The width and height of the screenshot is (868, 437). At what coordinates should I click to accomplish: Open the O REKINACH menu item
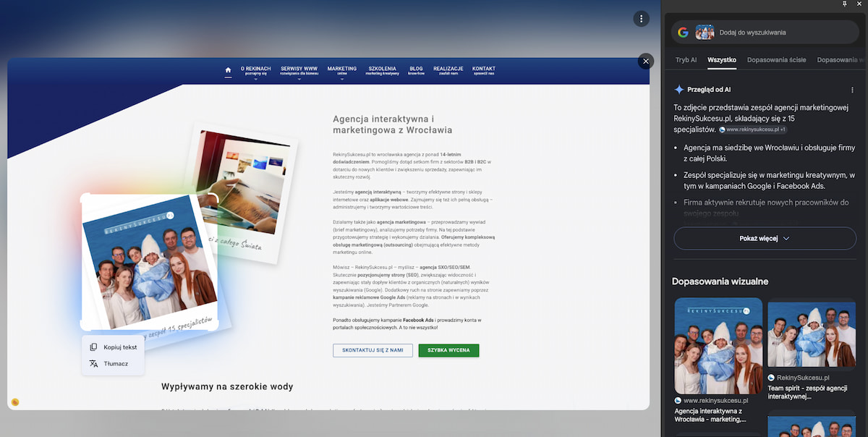[x=256, y=70]
